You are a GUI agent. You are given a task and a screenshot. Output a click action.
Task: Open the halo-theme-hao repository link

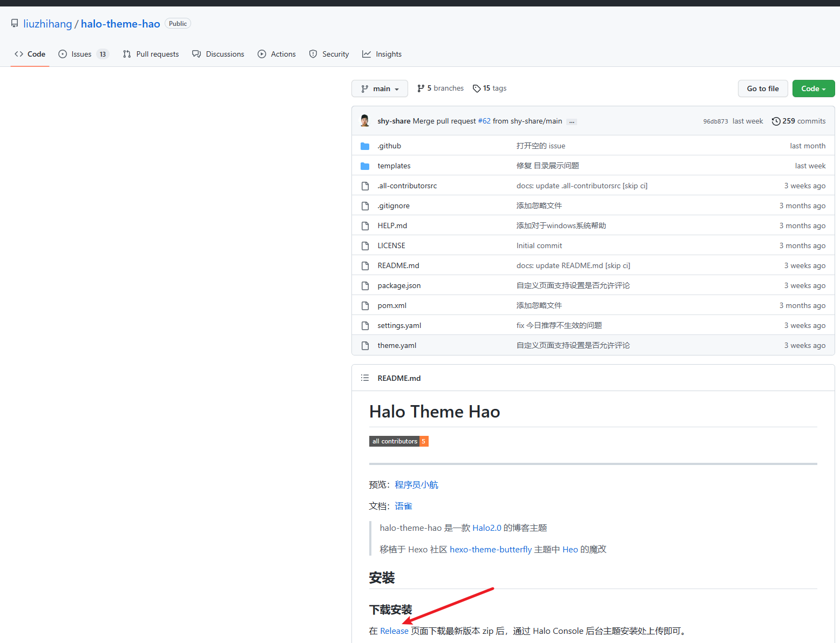(120, 24)
